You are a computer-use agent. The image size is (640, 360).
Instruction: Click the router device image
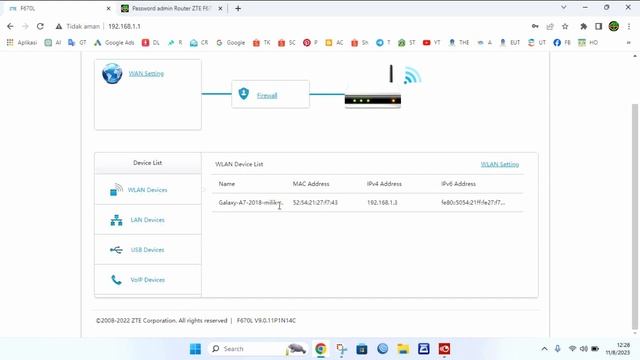pyautogui.click(x=373, y=100)
